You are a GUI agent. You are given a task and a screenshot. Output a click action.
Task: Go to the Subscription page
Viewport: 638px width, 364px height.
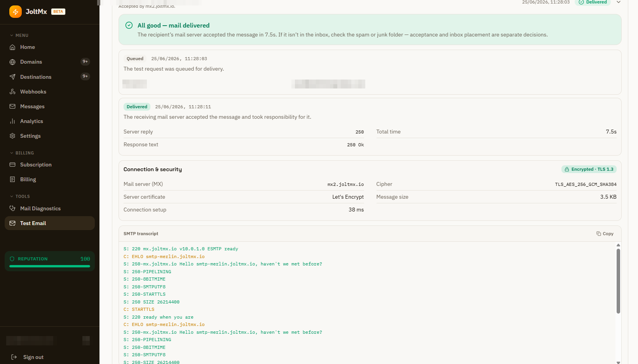[x=50, y=165]
